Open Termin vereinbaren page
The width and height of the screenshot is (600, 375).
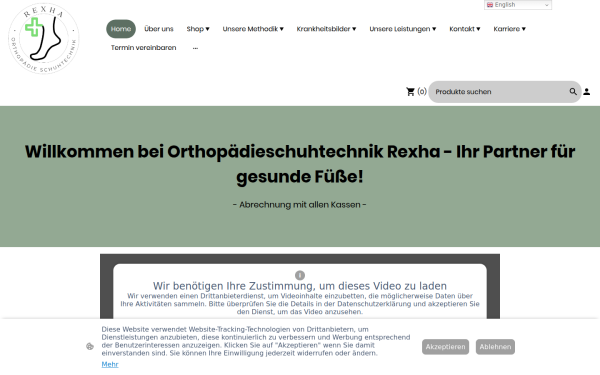click(x=143, y=48)
